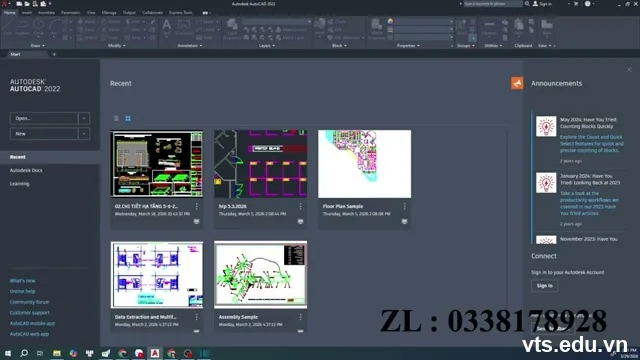Select the Express Tools ribbon tab
Image resolution: width=640 pixels, height=360 pixels.
(180, 13)
